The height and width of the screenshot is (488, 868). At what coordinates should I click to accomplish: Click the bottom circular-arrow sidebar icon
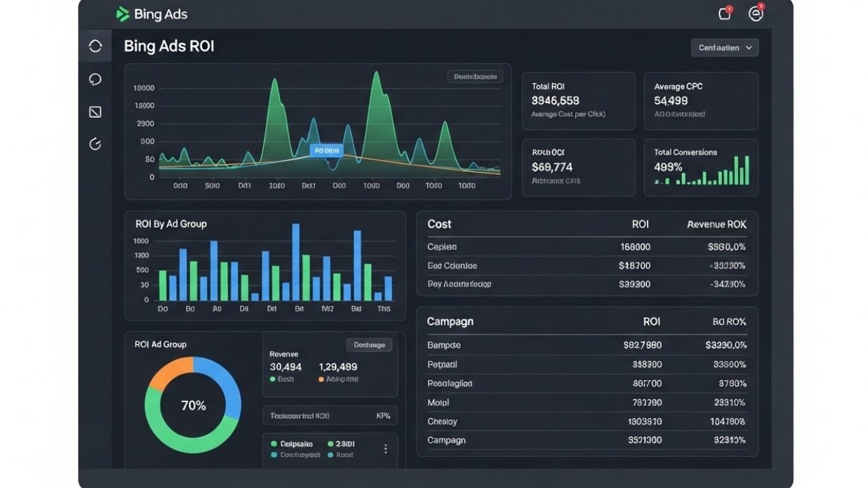point(95,144)
